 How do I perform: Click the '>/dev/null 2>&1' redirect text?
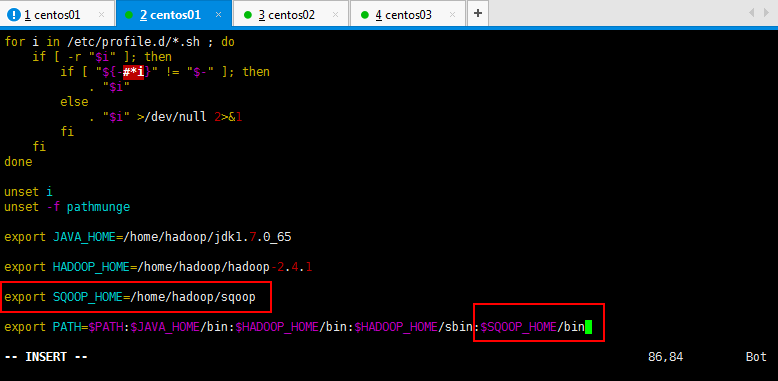[189, 117]
